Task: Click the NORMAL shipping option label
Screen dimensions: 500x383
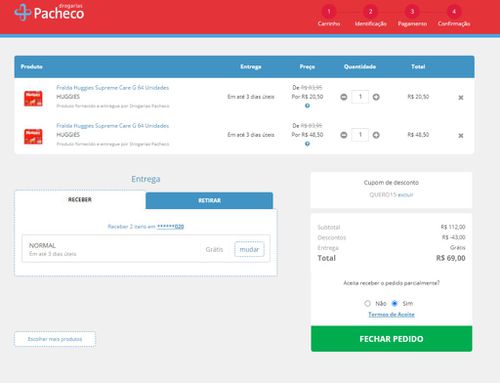Action: [x=42, y=245]
